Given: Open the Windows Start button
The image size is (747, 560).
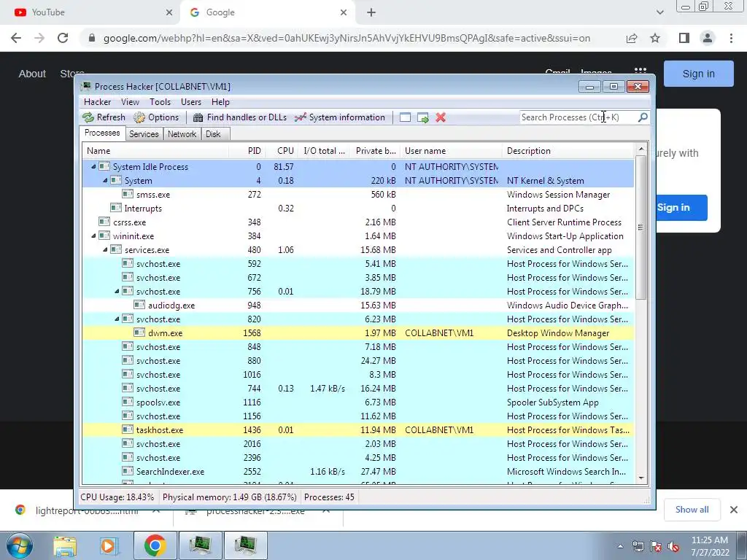Looking at the screenshot, I should click(x=20, y=545).
